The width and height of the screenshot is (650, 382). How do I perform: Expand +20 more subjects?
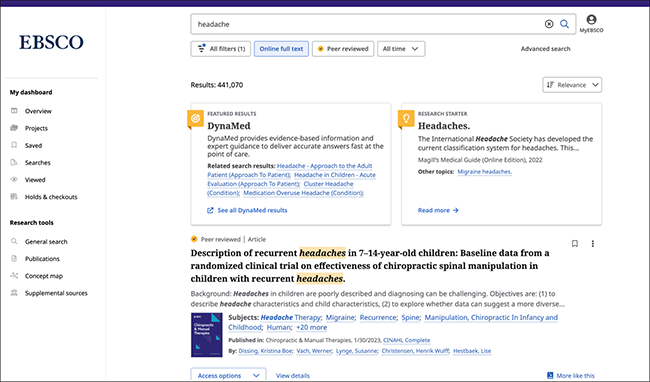311,327
